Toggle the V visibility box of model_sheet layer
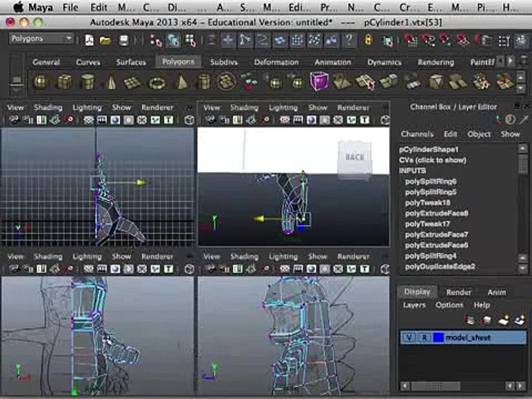This screenshot has height=399, width=532. [x=409, y=337]
